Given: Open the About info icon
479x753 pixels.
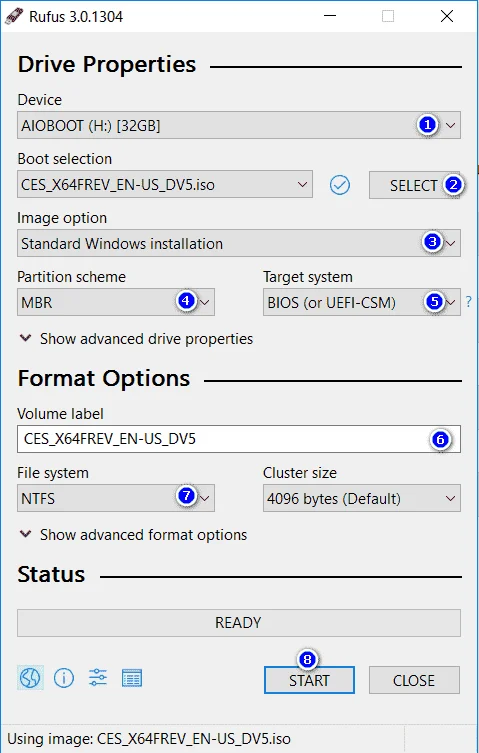Looking at the screenshot, I should pos(64,678).
